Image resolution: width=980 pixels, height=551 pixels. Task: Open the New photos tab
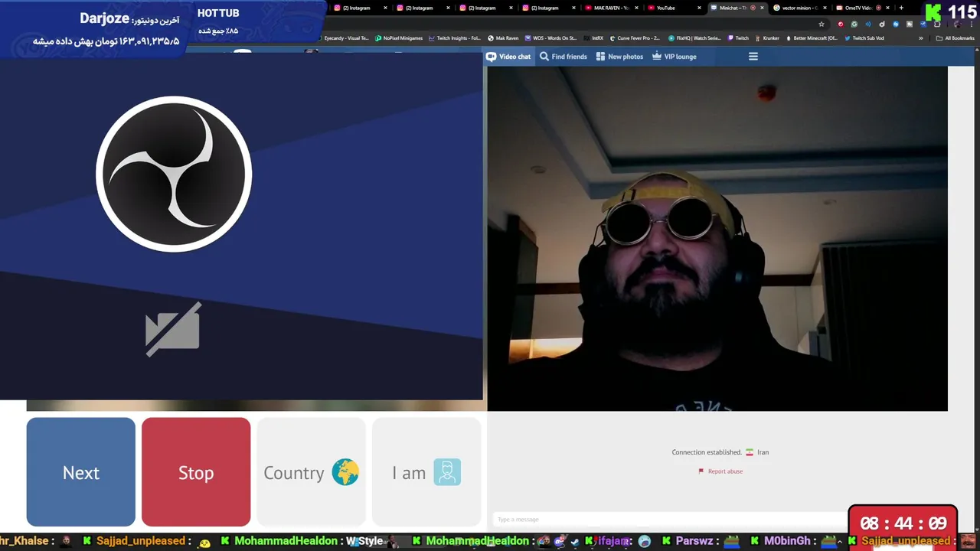(619, 57)
